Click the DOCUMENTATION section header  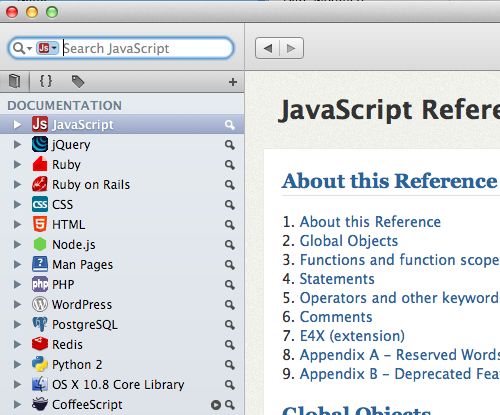click(65, 106)
